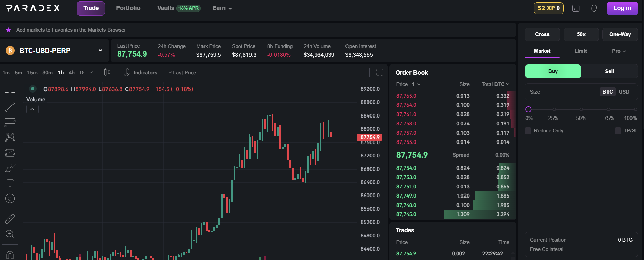644x260 pixels.
Task: Collapse the chart legend arrow
Action: coord(32,109)
